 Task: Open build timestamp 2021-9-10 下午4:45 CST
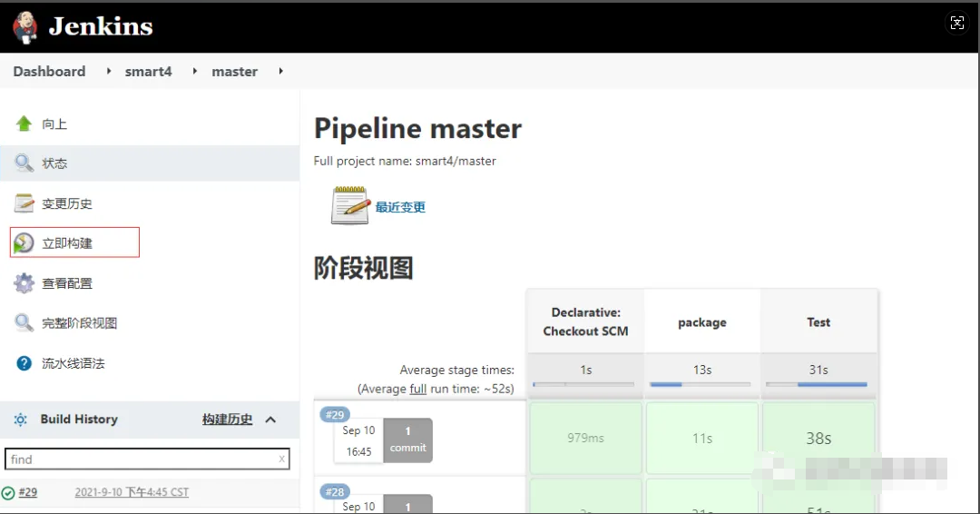click(132, 492)
